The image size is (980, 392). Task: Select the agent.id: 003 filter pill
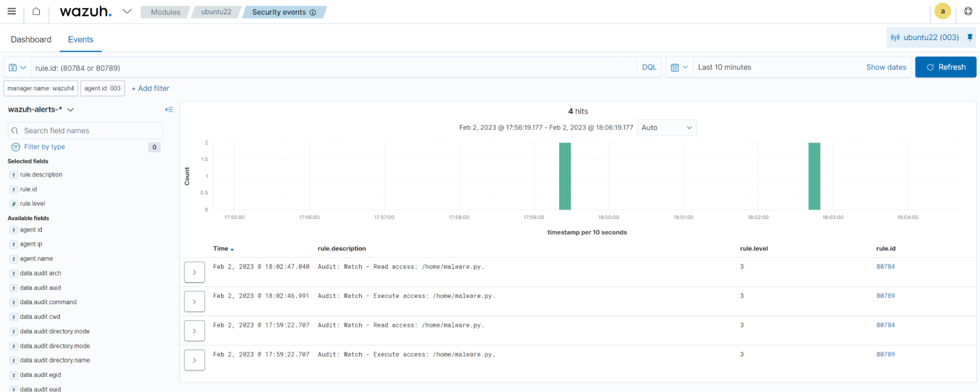[x=102, y=88]
